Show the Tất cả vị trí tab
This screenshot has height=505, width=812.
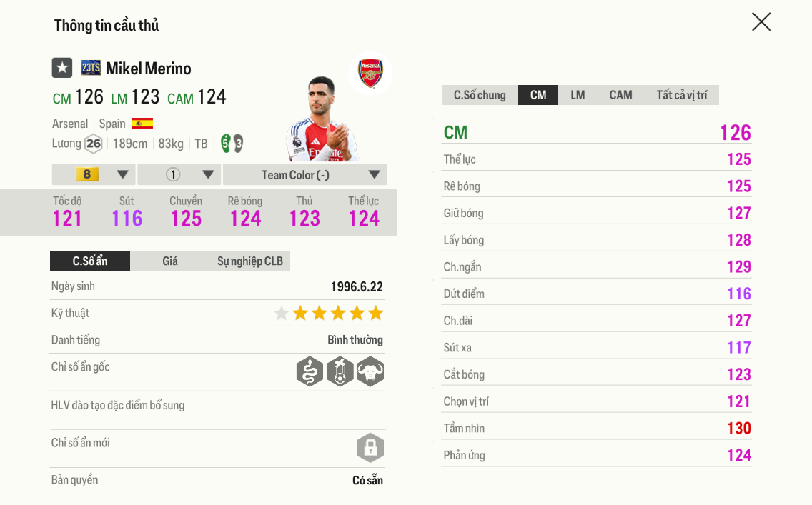click(x=682, y=95)
